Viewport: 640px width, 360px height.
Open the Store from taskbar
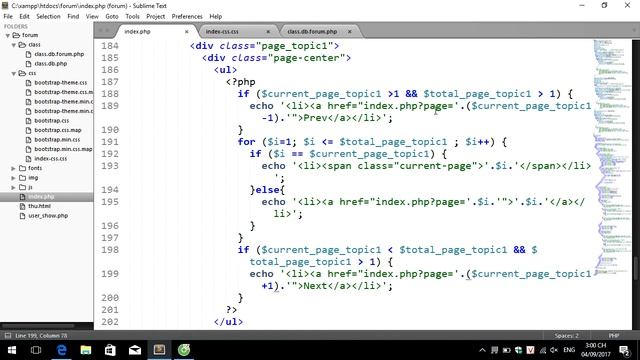[x=110, y=350]
